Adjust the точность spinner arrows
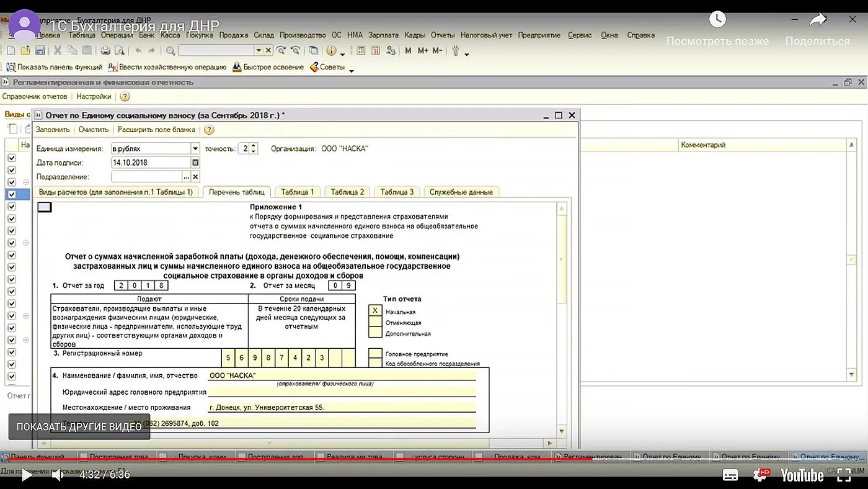 coord(254,148)
